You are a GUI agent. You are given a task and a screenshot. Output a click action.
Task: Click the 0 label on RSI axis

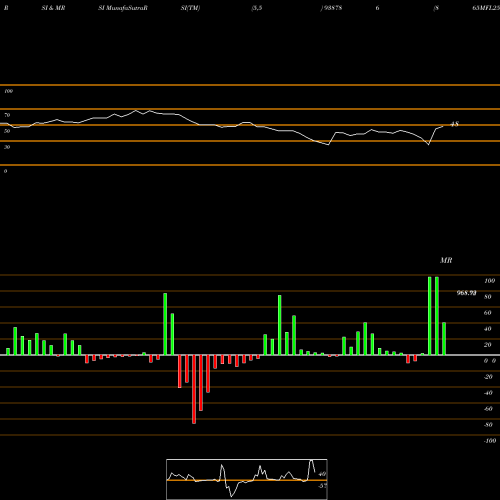[5, 171]
